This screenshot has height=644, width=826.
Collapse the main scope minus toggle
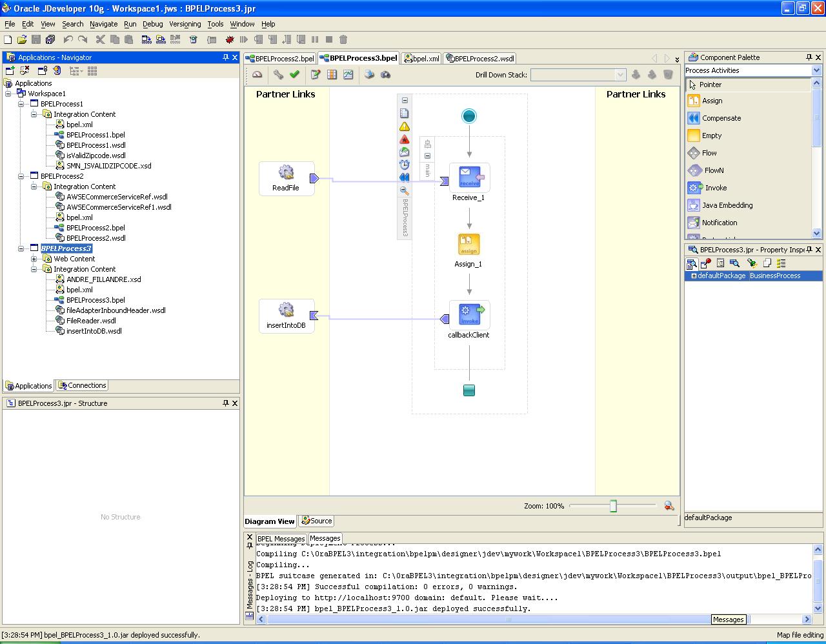(427, 156)
